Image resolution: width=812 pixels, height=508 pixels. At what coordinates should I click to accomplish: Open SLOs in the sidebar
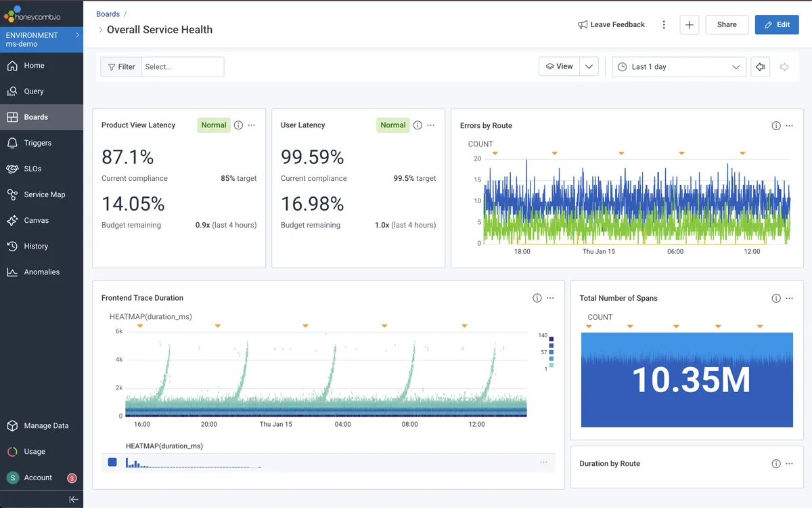click(41, 169)
